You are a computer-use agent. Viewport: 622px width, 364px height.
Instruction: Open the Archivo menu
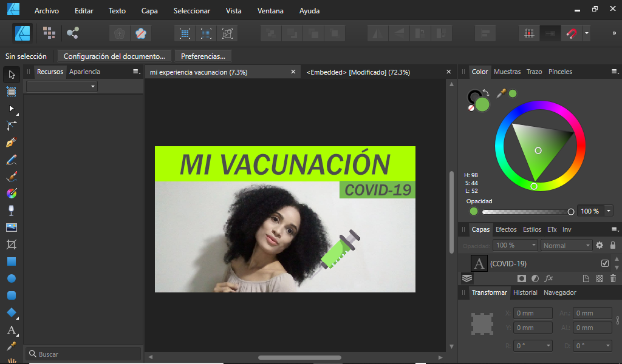[46, 11]
